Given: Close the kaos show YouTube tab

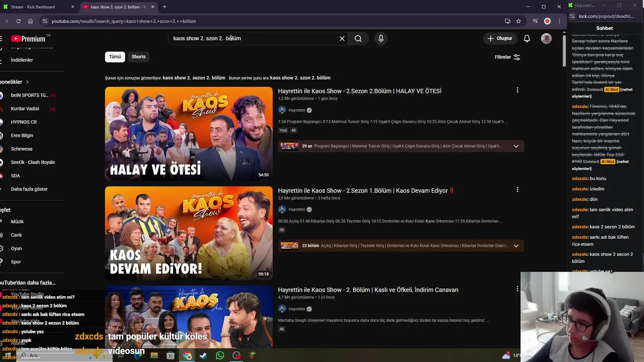Looking at the screenshot, I should pos(152,7).
